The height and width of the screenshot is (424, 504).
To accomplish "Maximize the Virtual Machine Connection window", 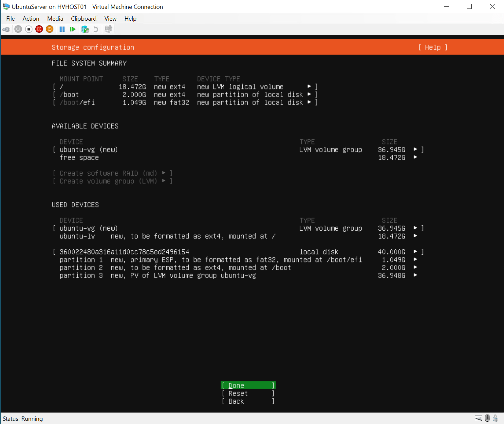I will click(x=469, y=7).
